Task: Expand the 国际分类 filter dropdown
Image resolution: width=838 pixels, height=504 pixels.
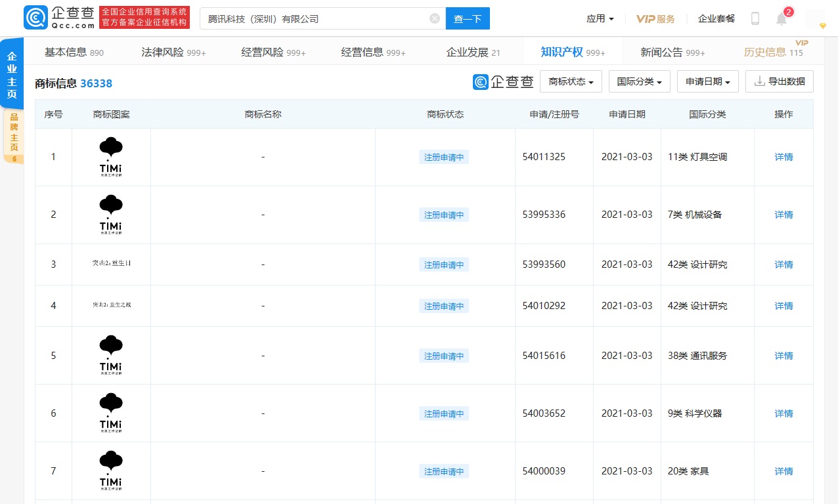Action: click(x=639, y=81)
